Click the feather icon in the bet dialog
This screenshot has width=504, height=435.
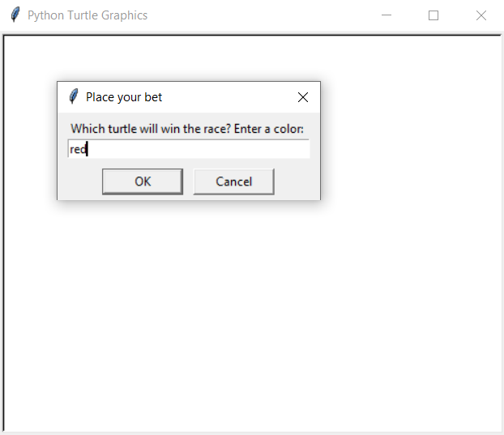point(74,96)
